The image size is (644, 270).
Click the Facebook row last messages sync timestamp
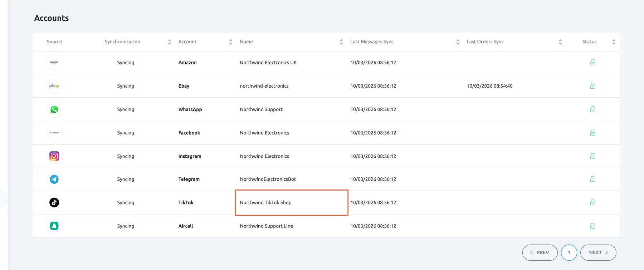[x=373, y=133]
